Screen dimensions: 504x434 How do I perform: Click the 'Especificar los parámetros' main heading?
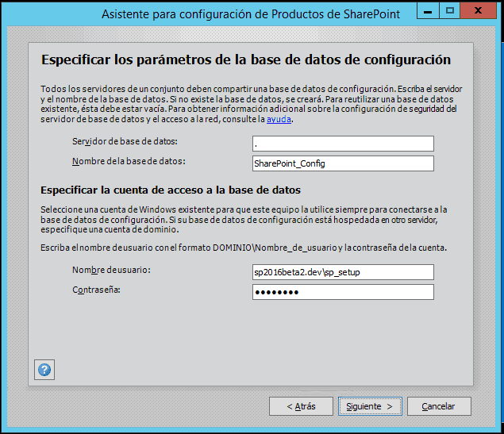pyautogui.click(x=246, y=60)
